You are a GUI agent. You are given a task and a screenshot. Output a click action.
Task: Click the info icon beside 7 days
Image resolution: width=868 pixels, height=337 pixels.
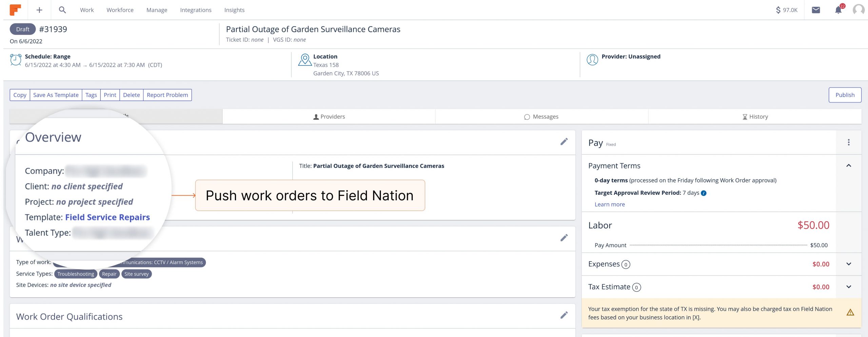pyautogui.click(x=704, y=193)
